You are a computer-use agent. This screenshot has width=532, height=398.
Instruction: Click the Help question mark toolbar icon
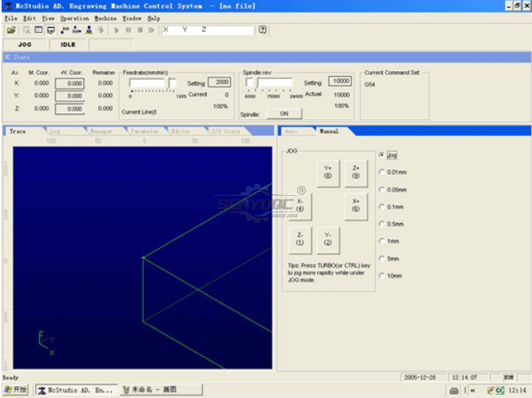(x=263, y=30)
